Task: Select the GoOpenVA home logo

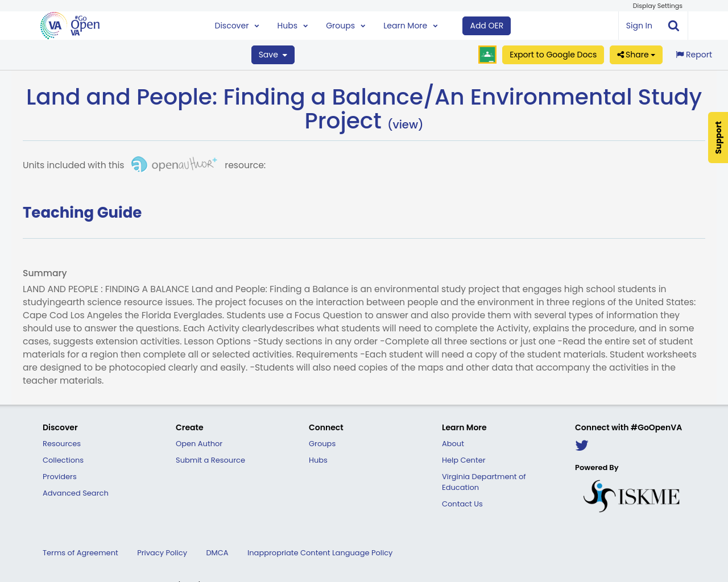Action: coord(69,25)
